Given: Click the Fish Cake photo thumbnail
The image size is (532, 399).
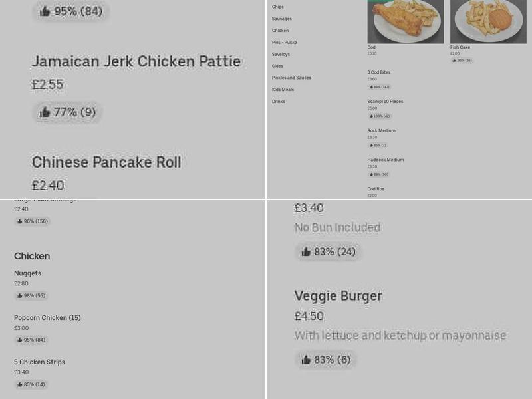Looking at the screenshot, I should (x=487, y=20).
